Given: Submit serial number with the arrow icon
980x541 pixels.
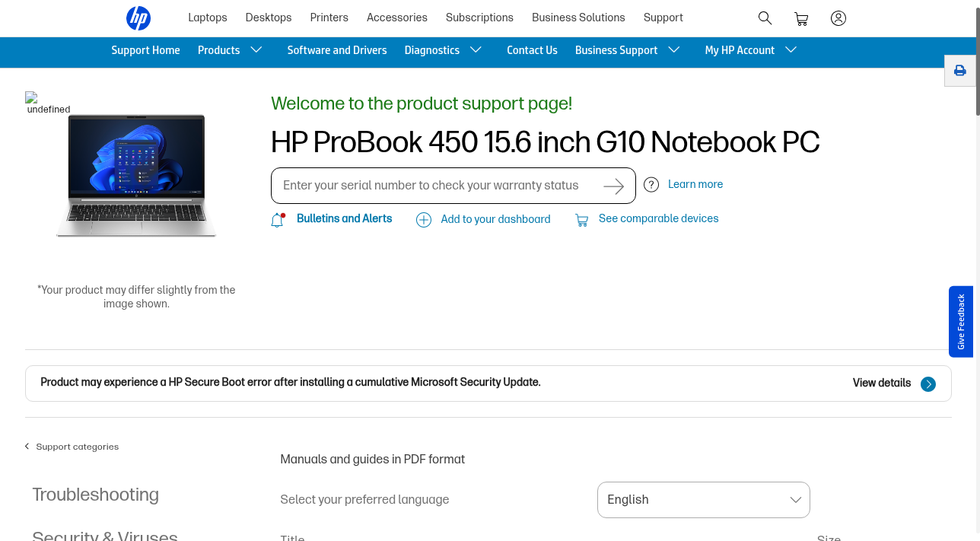Looking at the screenshot, I should point(614,186).
